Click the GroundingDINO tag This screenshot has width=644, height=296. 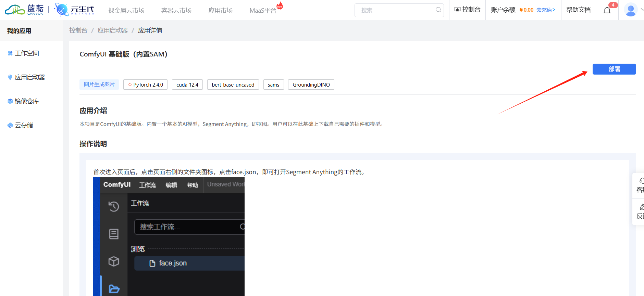(311, 85)
